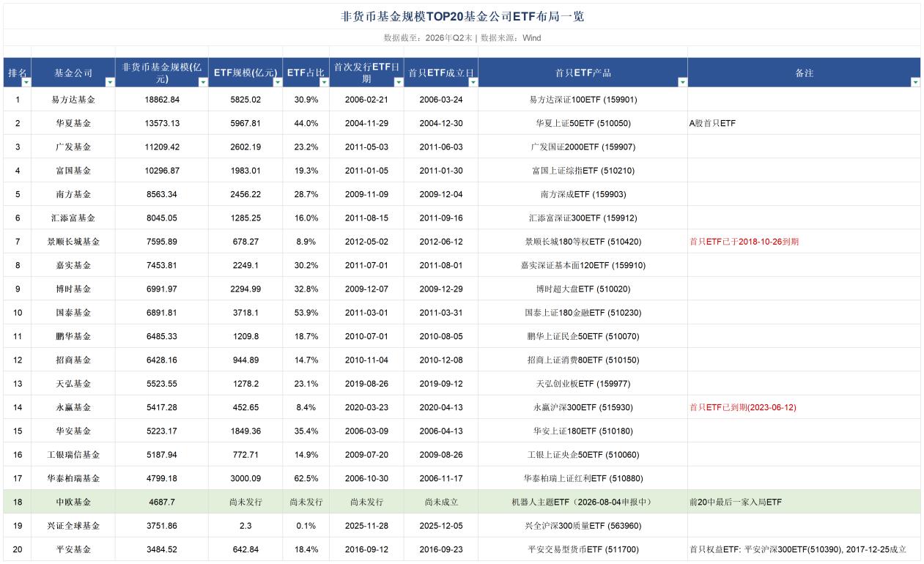The height and width of the screenshot is (564, 924).
Task: Open the ETF规模(亿元) filter arrow
Action: click(278, 83)
